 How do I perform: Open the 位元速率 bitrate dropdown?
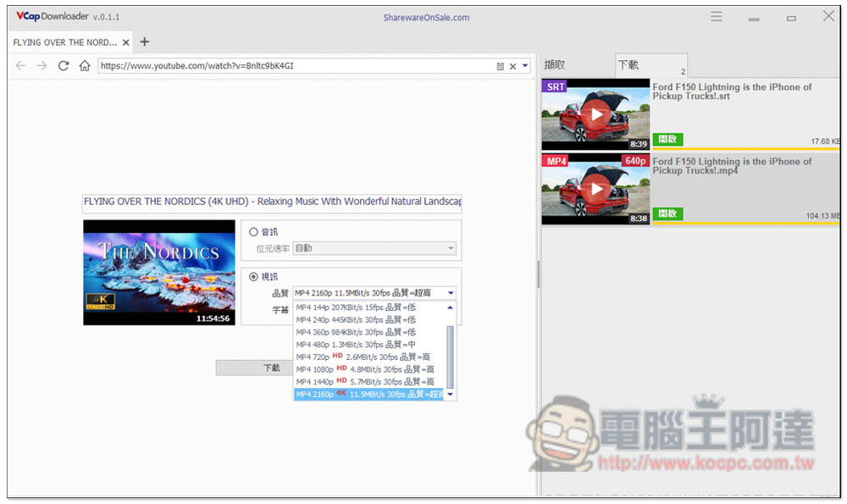pyautogui.click(x=374, y=248)
